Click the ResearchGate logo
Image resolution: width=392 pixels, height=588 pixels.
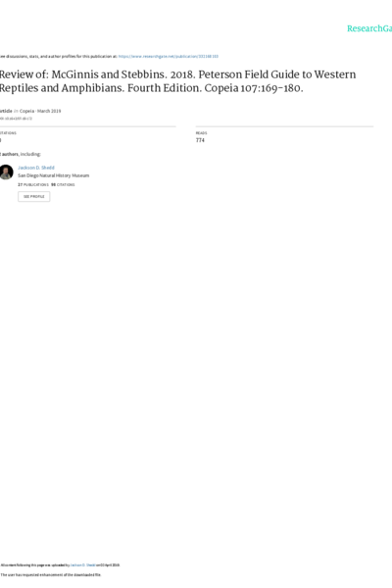tap(369, 28)
